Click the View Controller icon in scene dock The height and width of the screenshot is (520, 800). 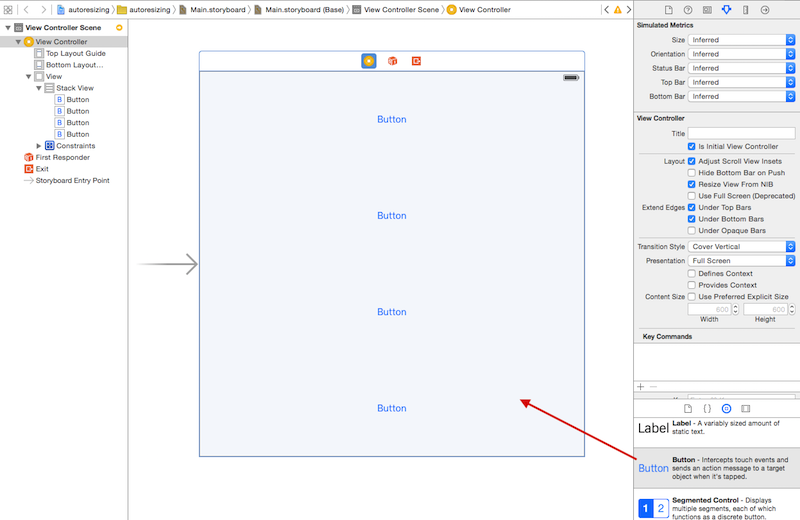369,61
